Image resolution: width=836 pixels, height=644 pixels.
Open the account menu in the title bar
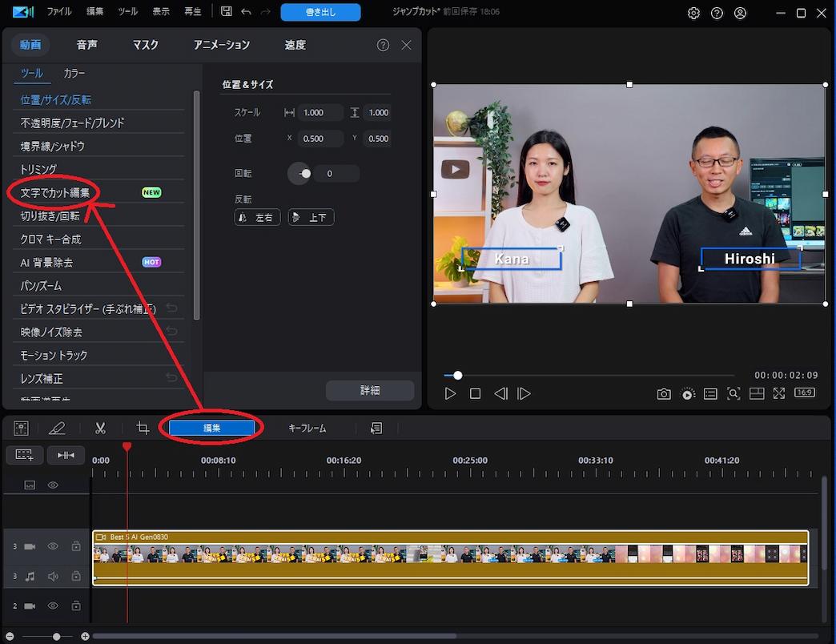click(740, 13)
